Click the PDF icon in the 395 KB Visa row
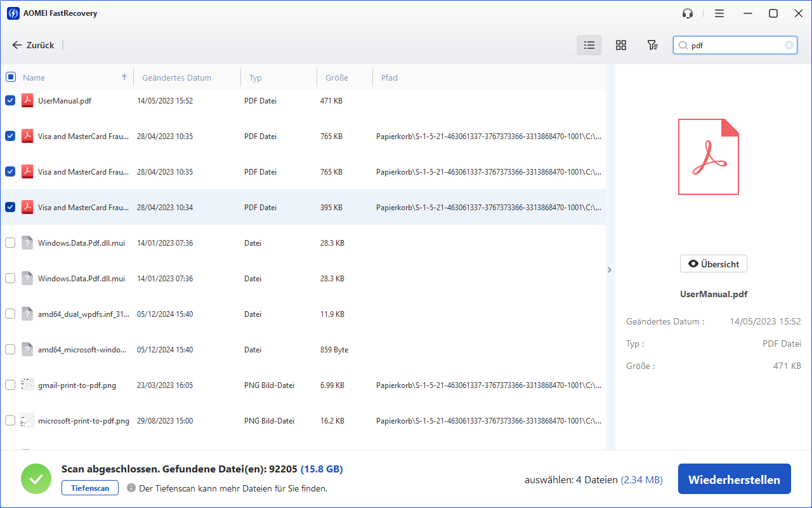Viewport: 812px width, 508px height. tap(27, 207)
